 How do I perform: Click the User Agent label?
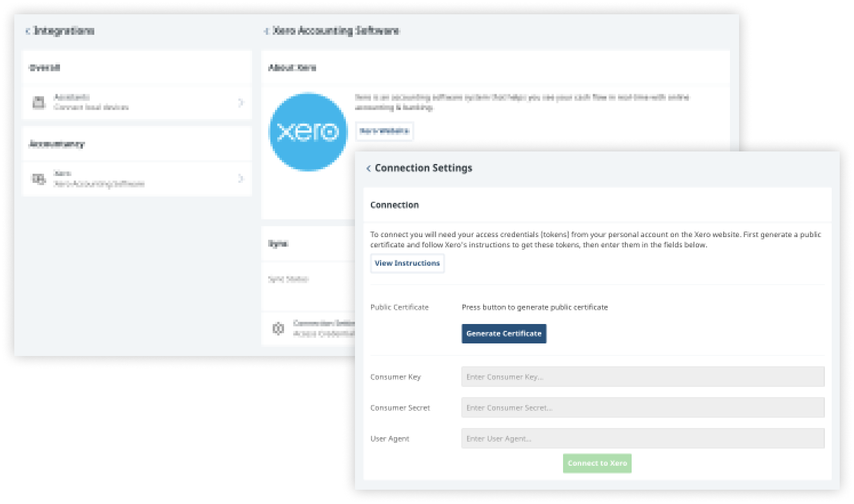click(390, 439)
